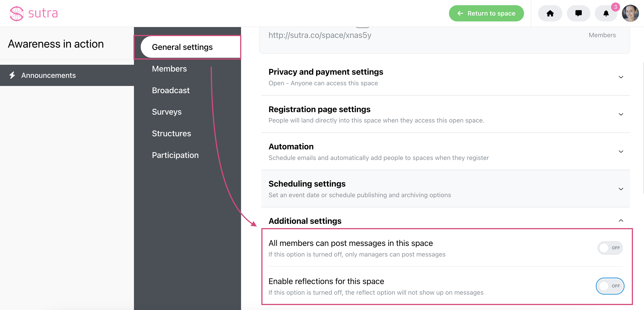Click Registration page settings heading
The height and width of the screenshot is (310, 644).
[319, 109]
